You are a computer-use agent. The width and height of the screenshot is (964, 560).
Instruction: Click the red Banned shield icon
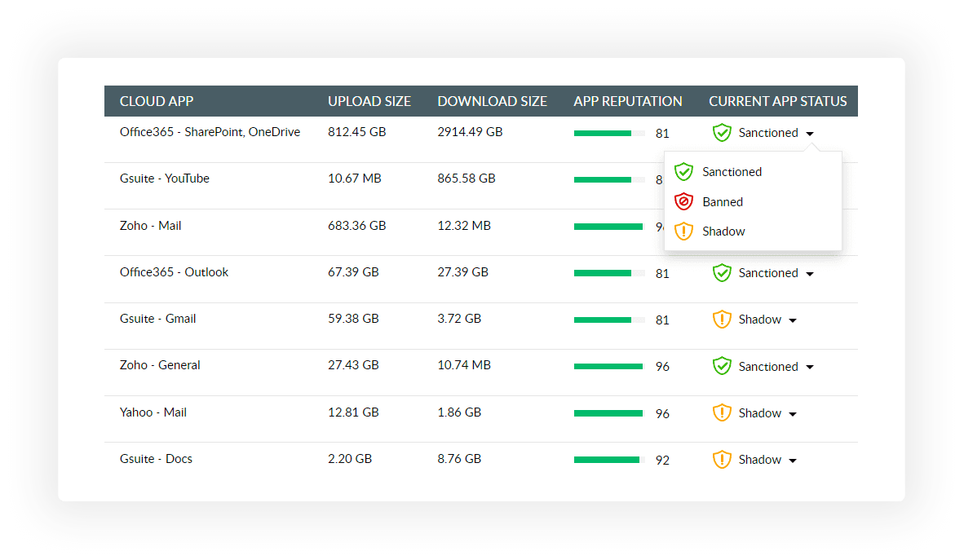coord(683,201)
